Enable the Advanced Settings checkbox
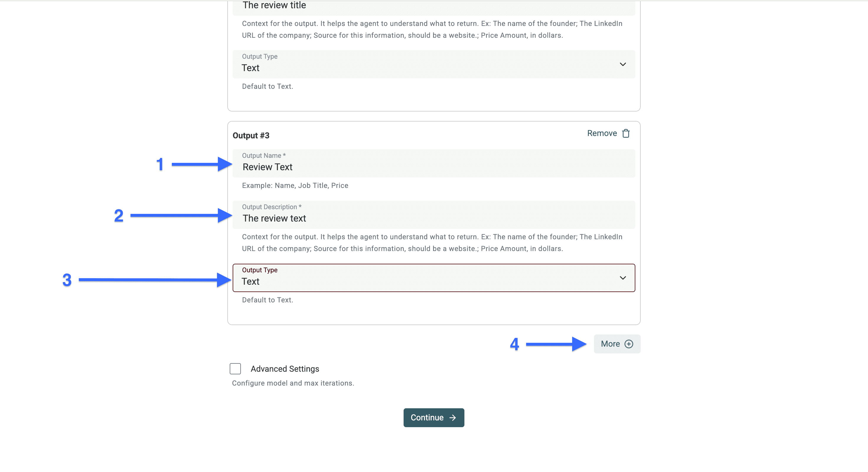Image resolution: width=868 pixels, height=472 pixels. click(x=235, y=369)
